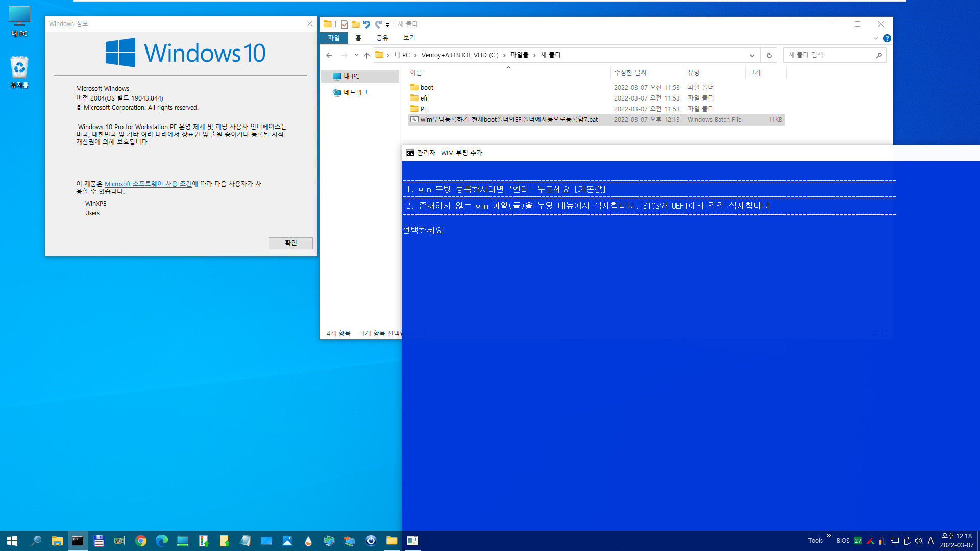
Task: Select 내 PC in navigation pane
Action: click(360, 77)
